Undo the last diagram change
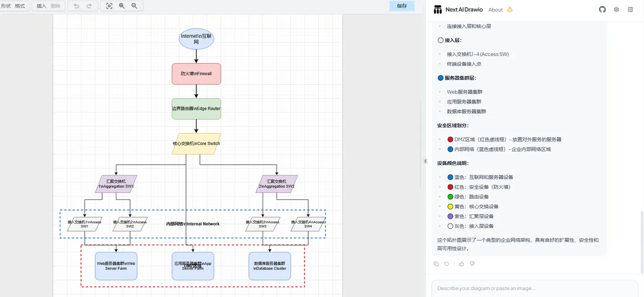This screenshot has width=644, height=297. [x=76, y=6]
